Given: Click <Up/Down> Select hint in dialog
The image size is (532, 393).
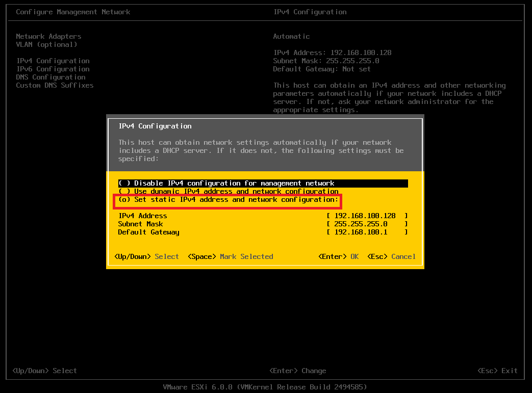Looking at the screenshot, I should coord(146,257).
